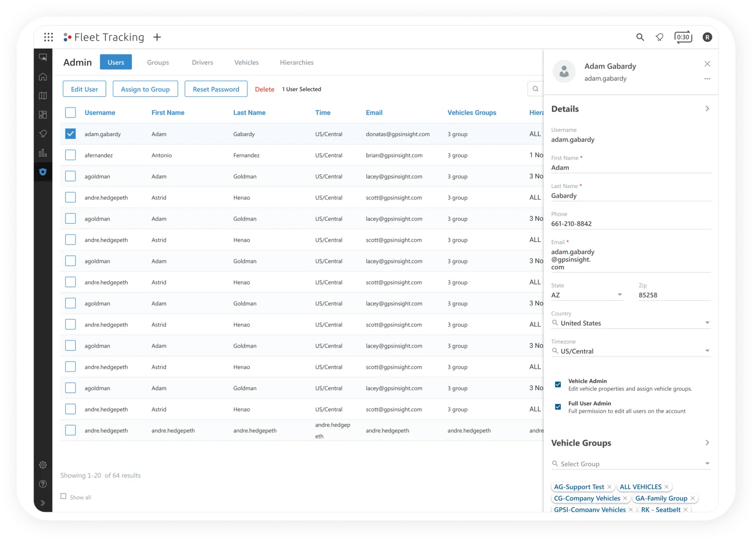Open the app grid launcher icon

(49, 37)
